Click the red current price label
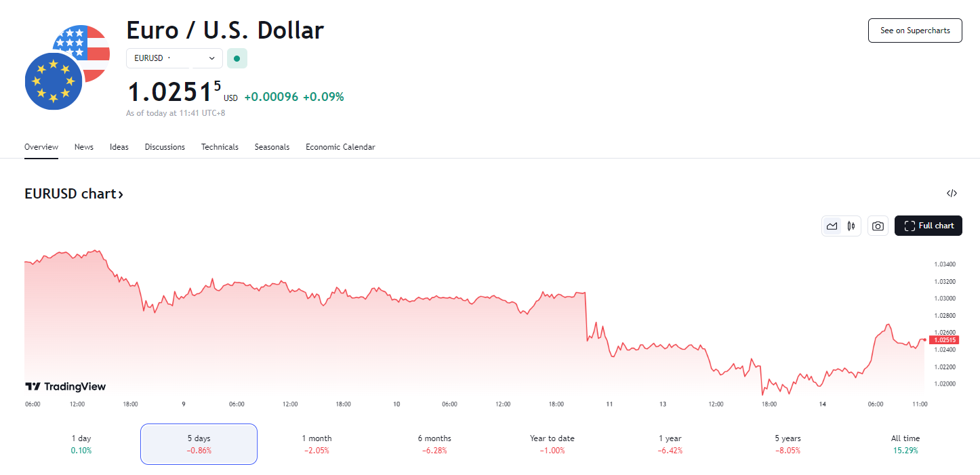Screen dimensions: 980x475 pos(945,340)
